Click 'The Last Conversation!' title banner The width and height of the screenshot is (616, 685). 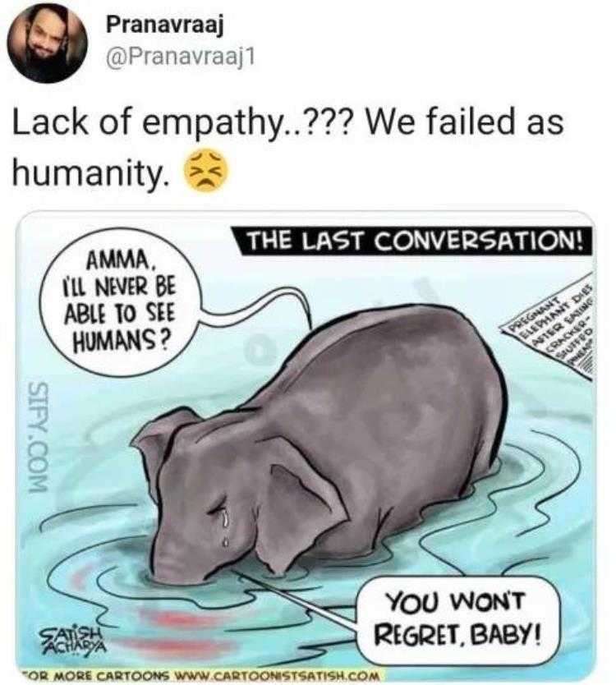pyautogui.click(x=415, y=240)
